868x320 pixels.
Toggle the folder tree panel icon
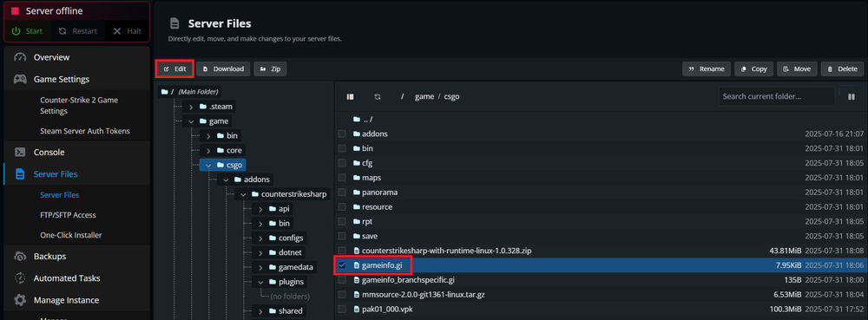pyautogui.click(x=351, y=97)
